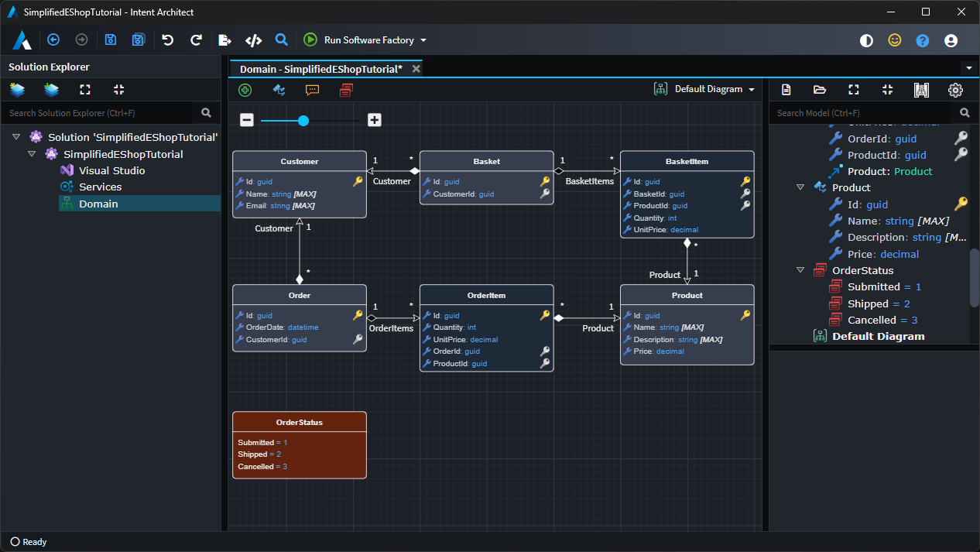
Task: Select the Submitted = 1 literal in model tree
Action: (x=875, y=286)
